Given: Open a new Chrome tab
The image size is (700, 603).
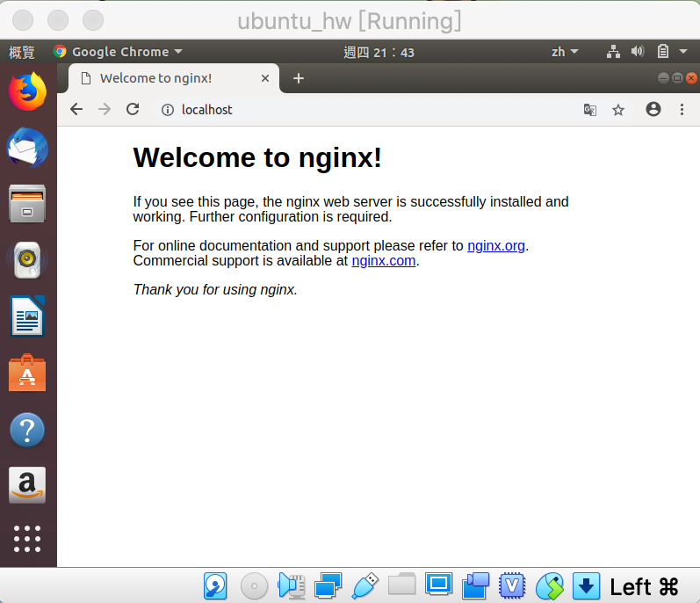Looking at the screenshot, I should click(x=299, y=78).
